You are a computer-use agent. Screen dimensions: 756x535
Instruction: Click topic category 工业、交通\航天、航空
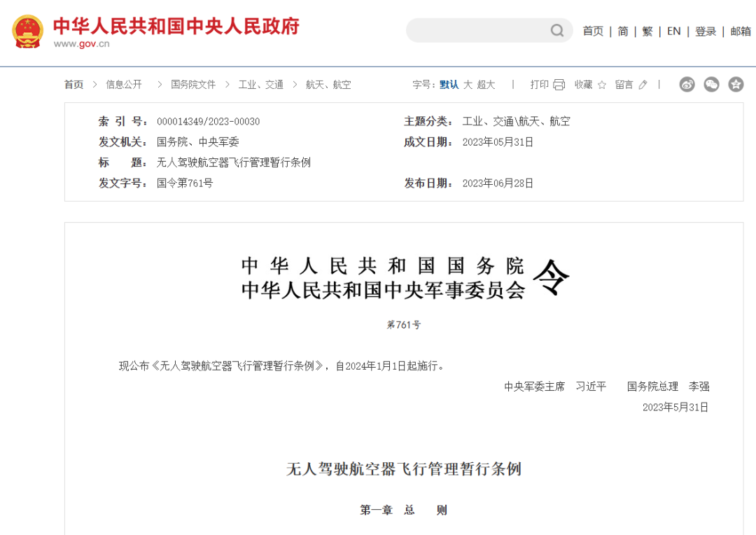point(516,122)
